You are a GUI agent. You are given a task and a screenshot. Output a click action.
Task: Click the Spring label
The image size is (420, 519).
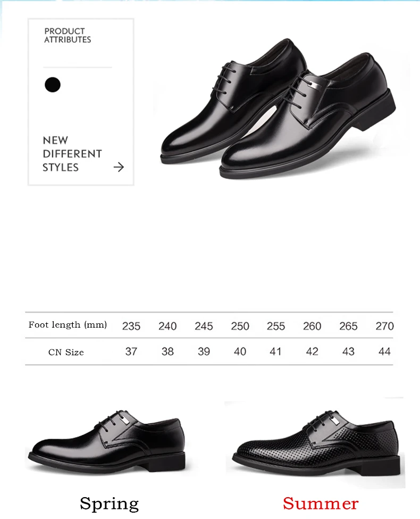tap(109, 504)
